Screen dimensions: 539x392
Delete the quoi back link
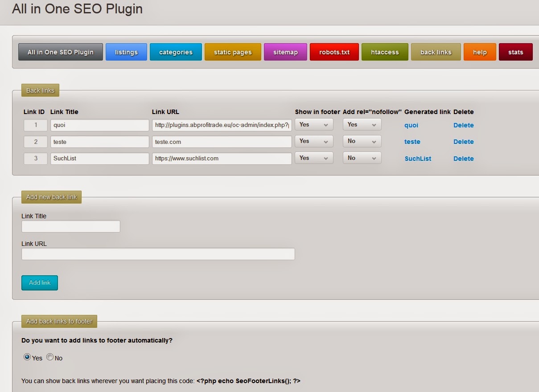click(463, 125)
